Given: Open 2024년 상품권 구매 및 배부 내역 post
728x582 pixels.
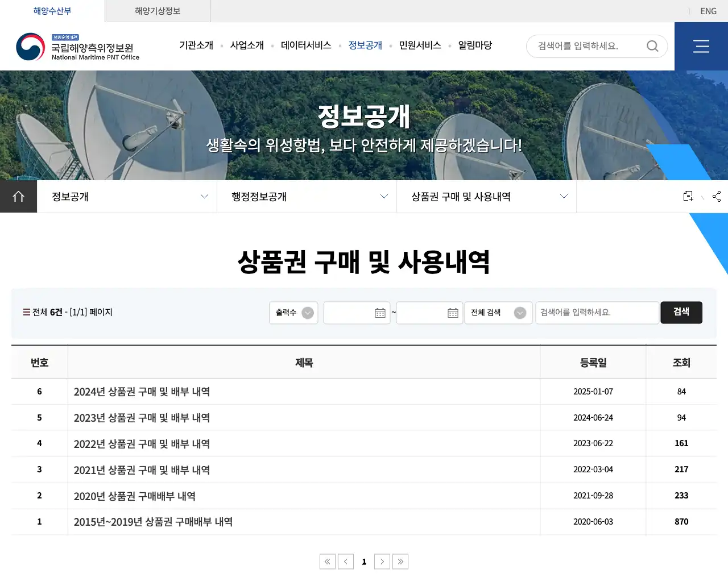Looking at the screenshot, I should (x=142, y=392).
